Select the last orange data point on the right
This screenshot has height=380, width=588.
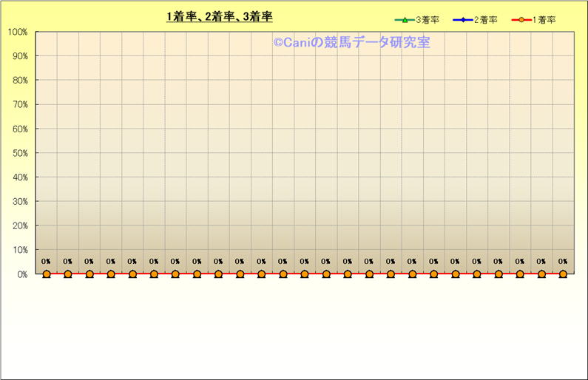pos(563,274)
